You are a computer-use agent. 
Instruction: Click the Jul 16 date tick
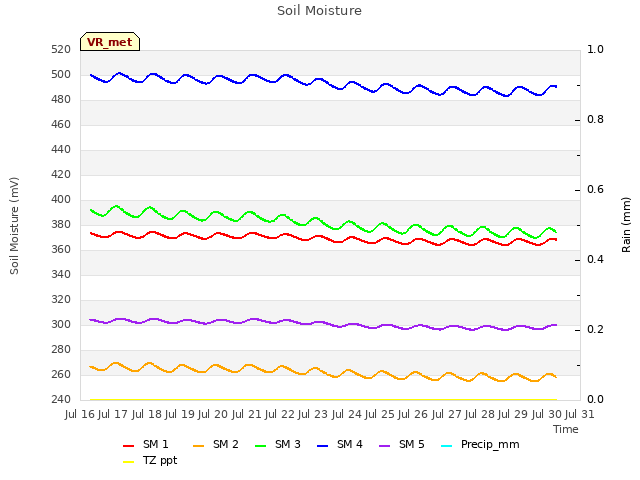point(80,415)
